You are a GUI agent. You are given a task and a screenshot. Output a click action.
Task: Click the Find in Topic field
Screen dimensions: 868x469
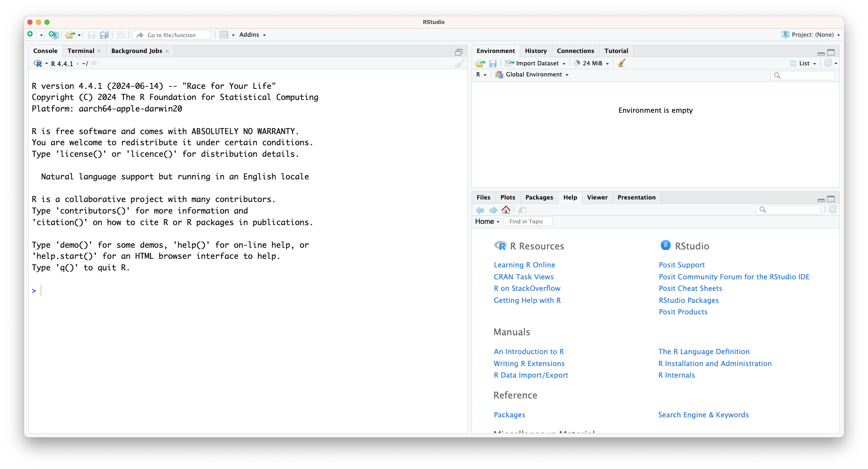[x=528, y=221]
